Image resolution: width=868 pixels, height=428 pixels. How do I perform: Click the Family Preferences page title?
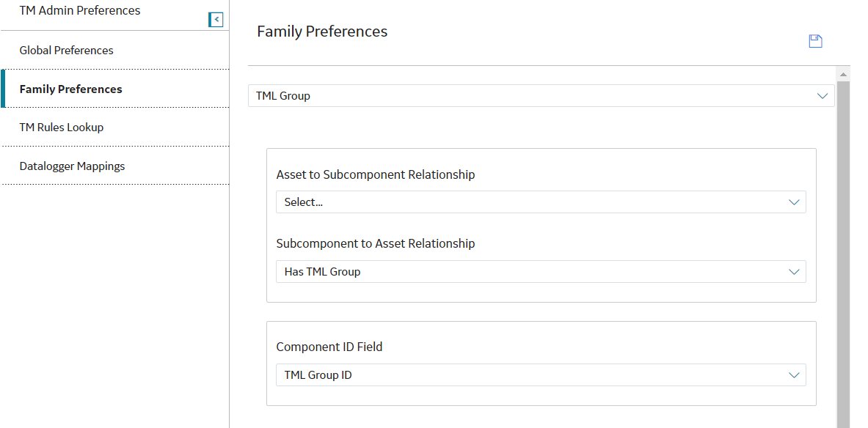pyautogui.click(x=322, y=32)
